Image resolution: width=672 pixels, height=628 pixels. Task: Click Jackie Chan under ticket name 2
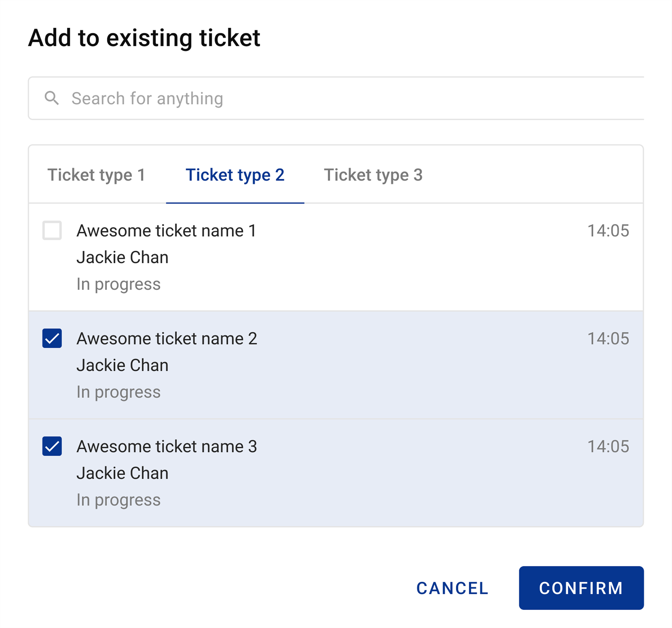[122, 365]
